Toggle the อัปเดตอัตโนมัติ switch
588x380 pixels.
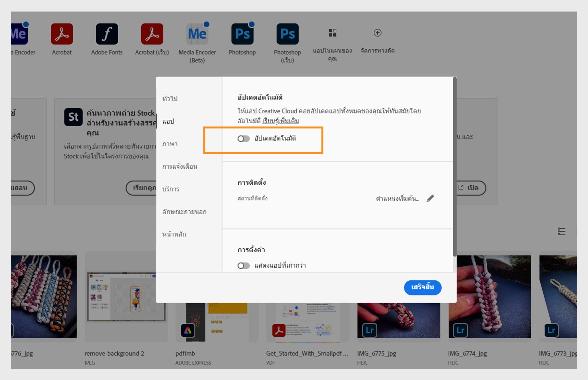(x=244, y=139)
